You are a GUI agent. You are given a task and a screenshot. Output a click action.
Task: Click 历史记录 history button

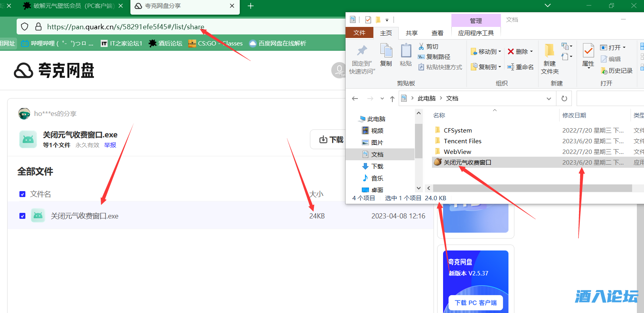pyautogui.click(x=617, y=71)
